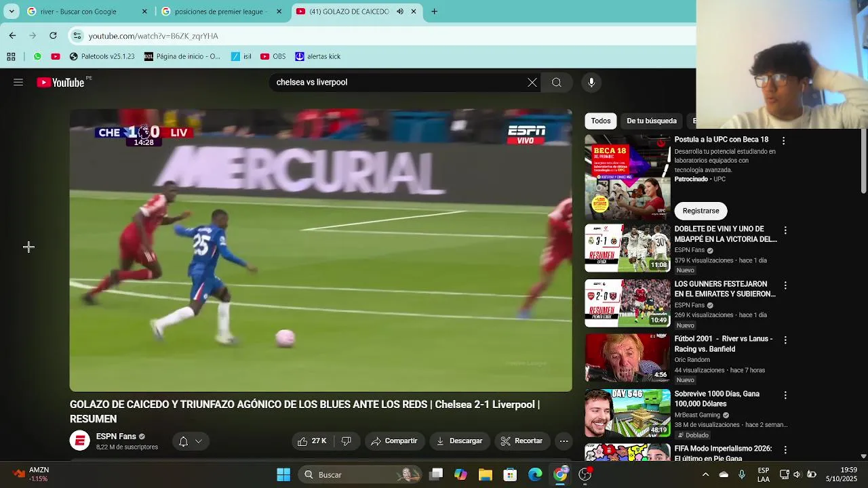Click the Recortar clip button

point(521,441)
